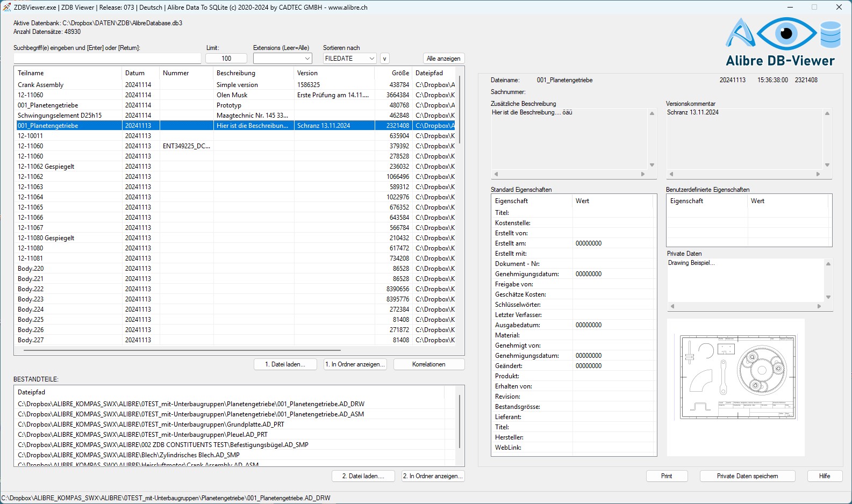Select the 001_Planetengetriebe.AD_ASM path

click(231, 414)
